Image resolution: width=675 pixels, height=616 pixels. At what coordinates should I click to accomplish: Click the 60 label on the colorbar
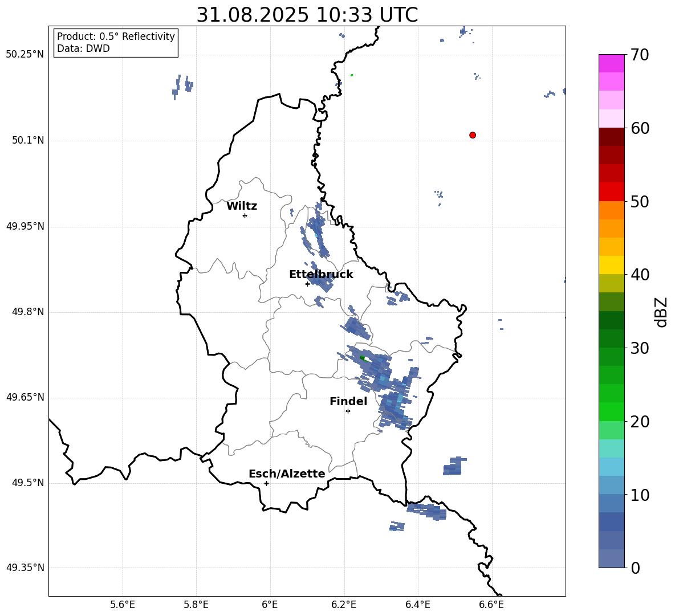point(639,128)
